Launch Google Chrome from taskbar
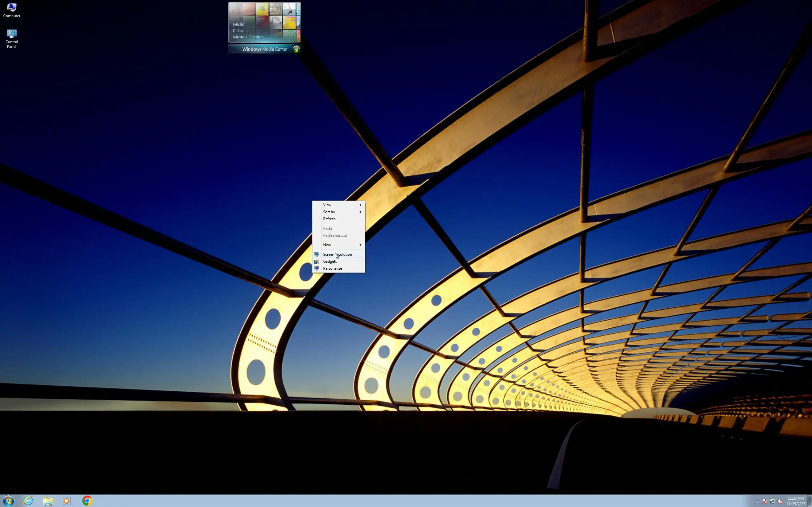This screenshot has height=507, width=812. click(87, 501)
